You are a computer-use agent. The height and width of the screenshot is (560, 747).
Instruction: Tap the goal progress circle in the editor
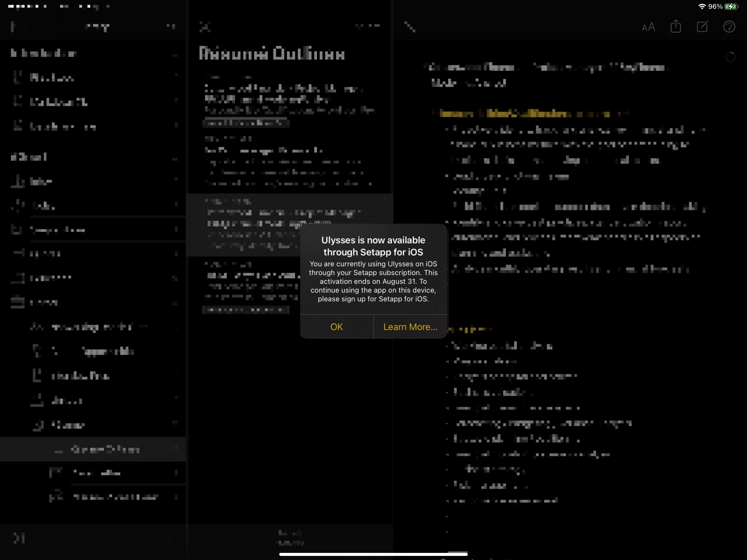pyautogui.click(x=730, y=57)
